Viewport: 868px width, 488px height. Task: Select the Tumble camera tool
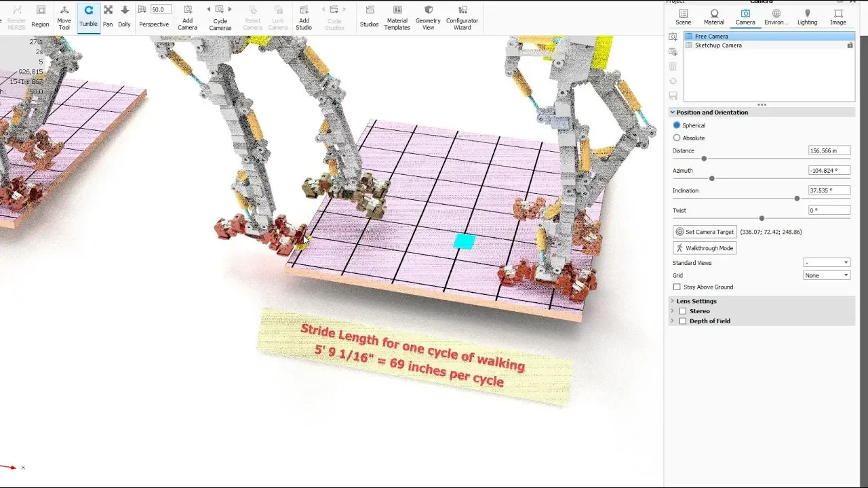pyautogui.click(x=88, y=17)
